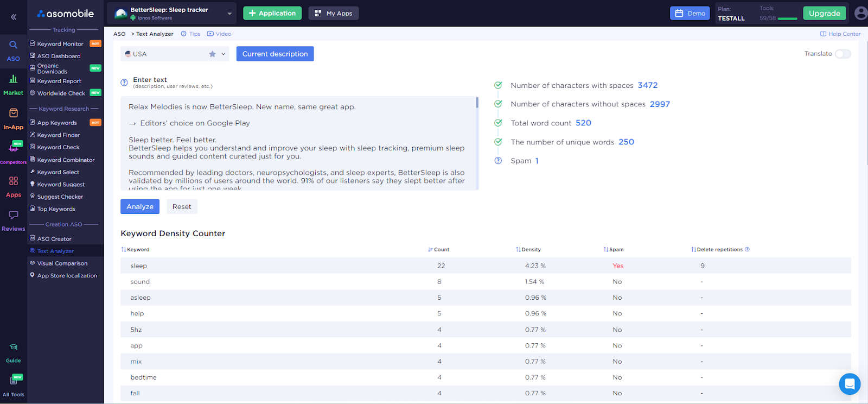Click the BetterSleep app icon thumbnail

pyautogui.click(x=121, y=14)
